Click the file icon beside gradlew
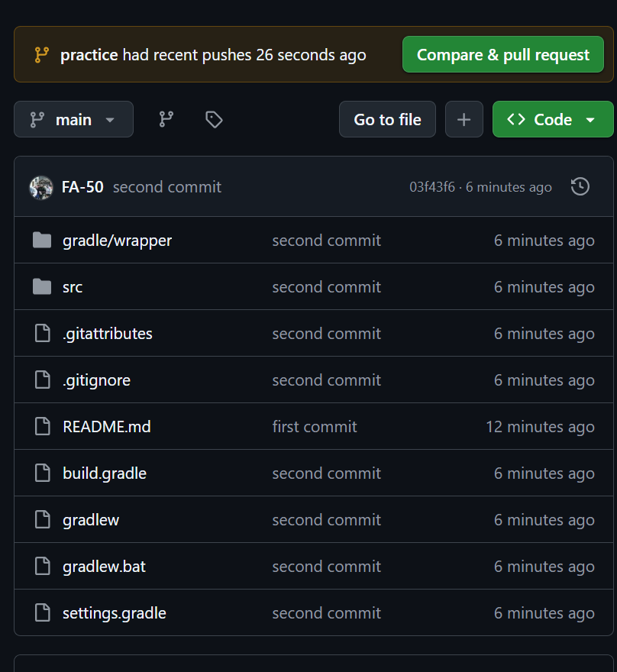This screenshot has height=672, width=617. click(43, 519)
